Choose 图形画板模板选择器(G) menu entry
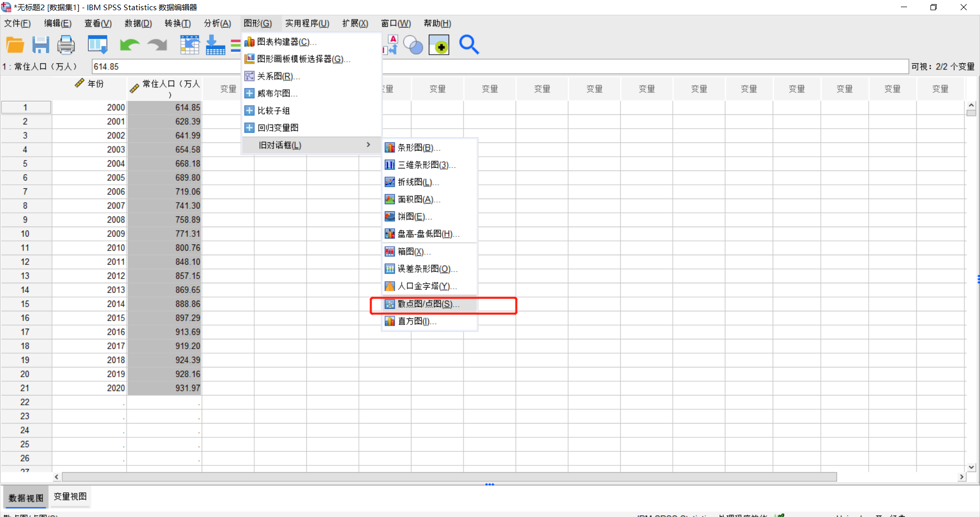The width and height of the screenshot is (980, 517). pyautogui.click(x=311, y=59)
